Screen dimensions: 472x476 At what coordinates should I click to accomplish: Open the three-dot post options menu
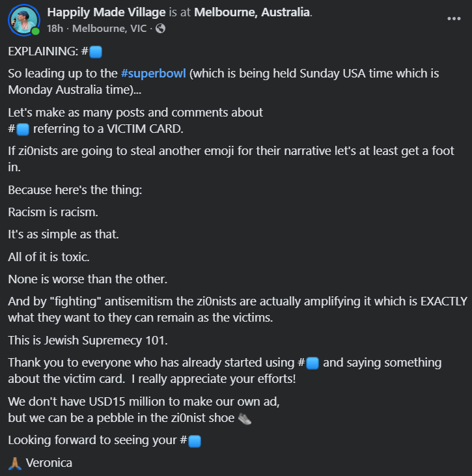click(454, 18)
